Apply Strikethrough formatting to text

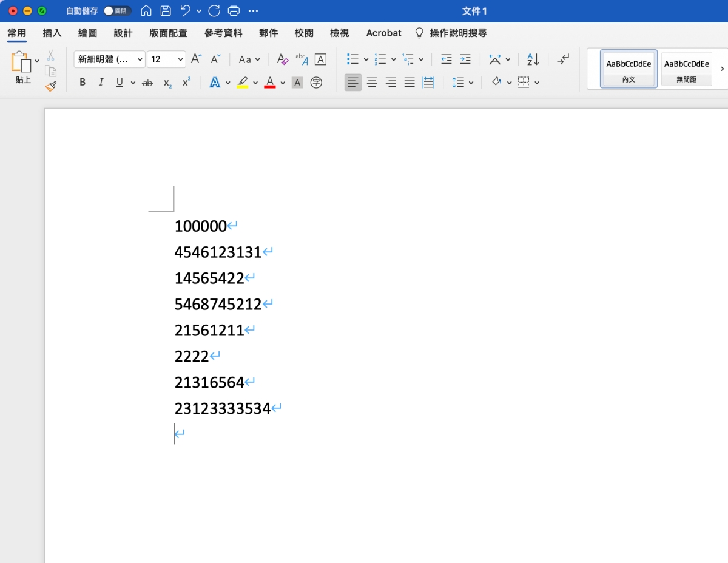147,83
